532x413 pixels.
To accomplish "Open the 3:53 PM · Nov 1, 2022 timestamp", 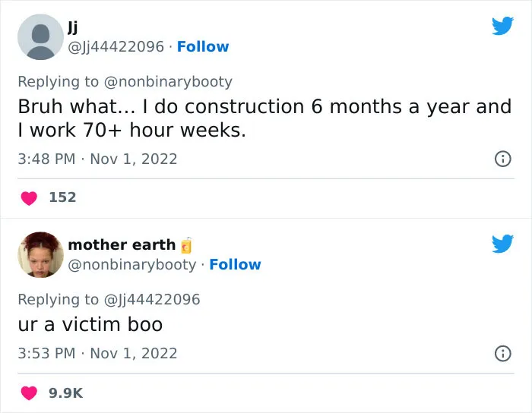I will tap(97, 353).
